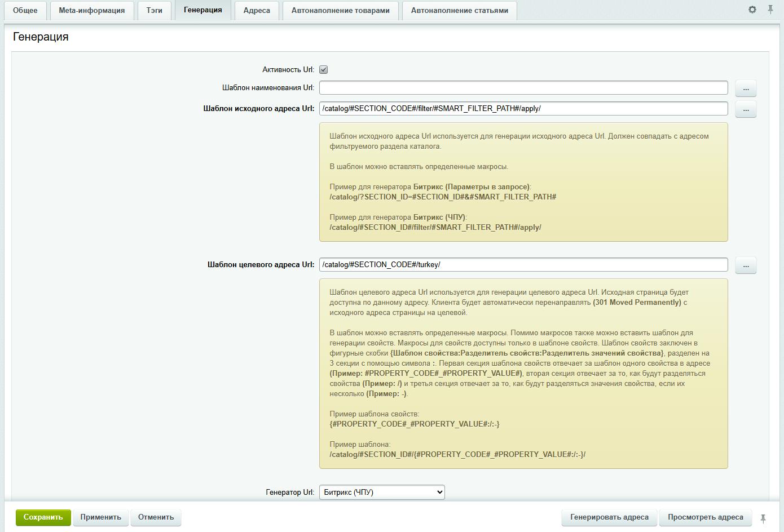Click the Сохранить button
This screenshot has width=784, height=532.
click(43, 517)
